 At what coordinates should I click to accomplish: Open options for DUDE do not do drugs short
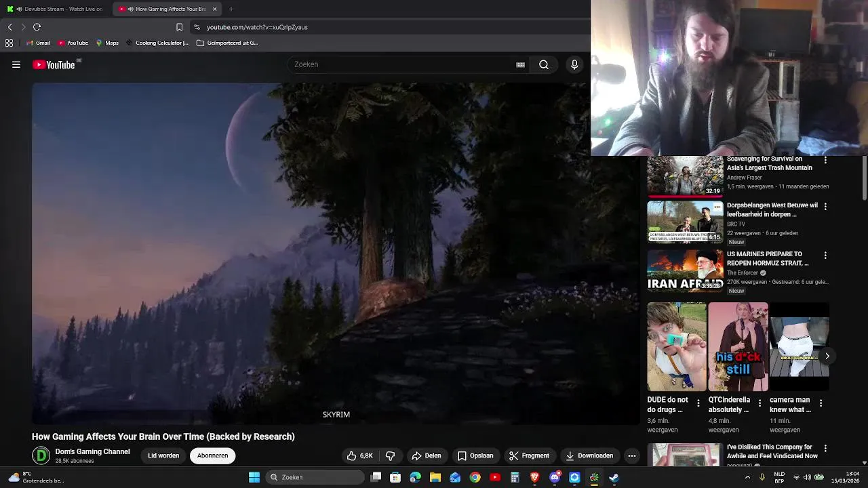[x=698, y=403]
